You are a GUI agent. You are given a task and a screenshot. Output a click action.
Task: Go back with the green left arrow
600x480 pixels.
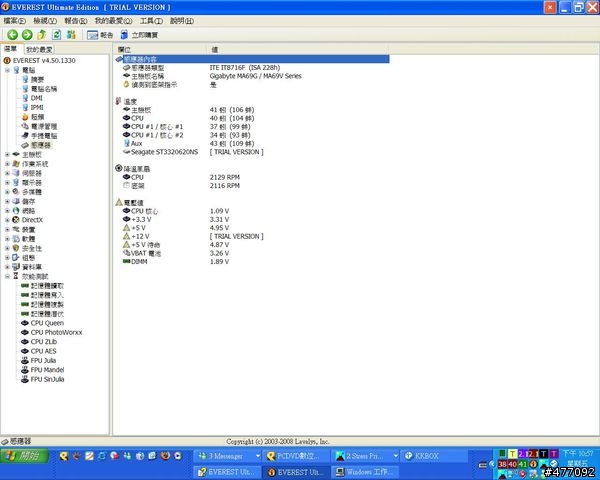(12, 35)
